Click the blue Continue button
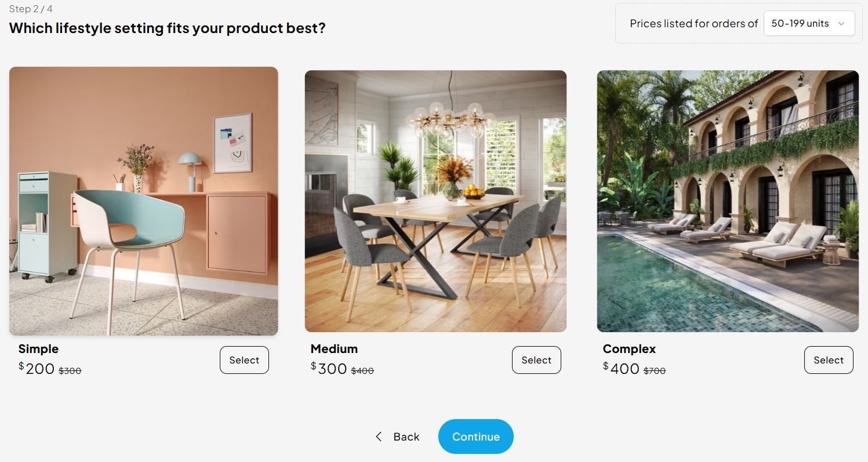This screenshot has height=462, width=868. (476, 436)
